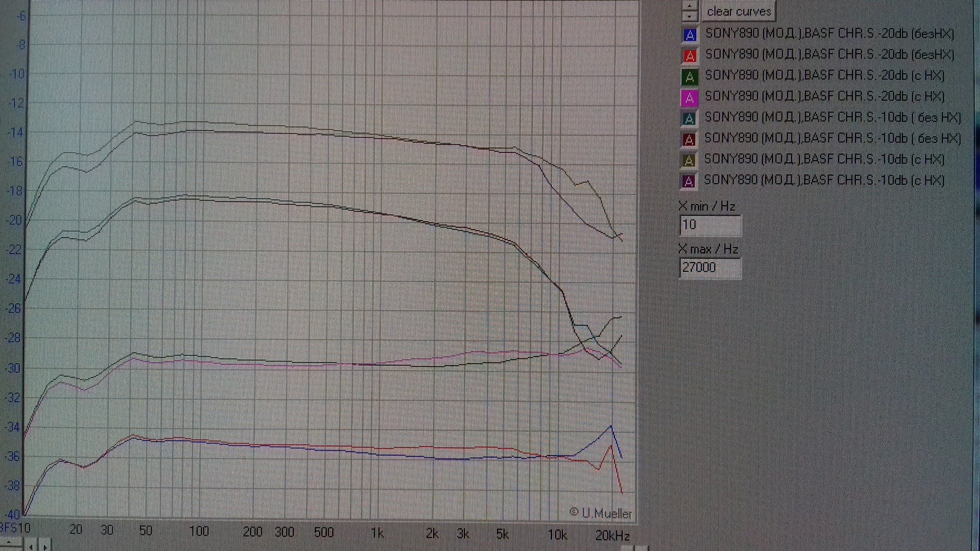Click the X max / Hz field

pos(710,267)
